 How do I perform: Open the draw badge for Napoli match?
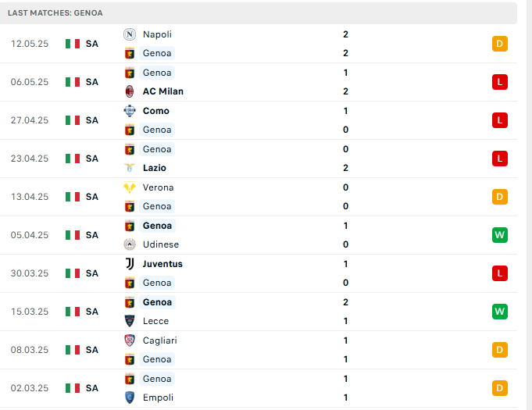pos(500,44)
